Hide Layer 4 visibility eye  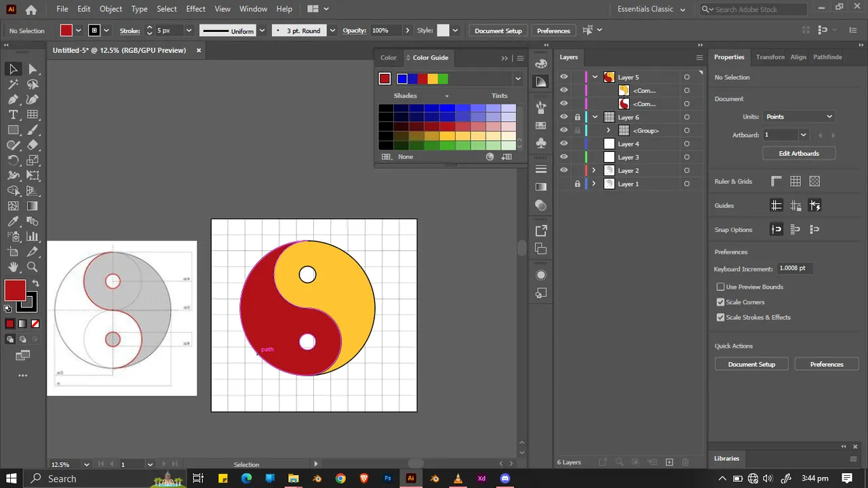pyautogui.click(x=564, y=144)
